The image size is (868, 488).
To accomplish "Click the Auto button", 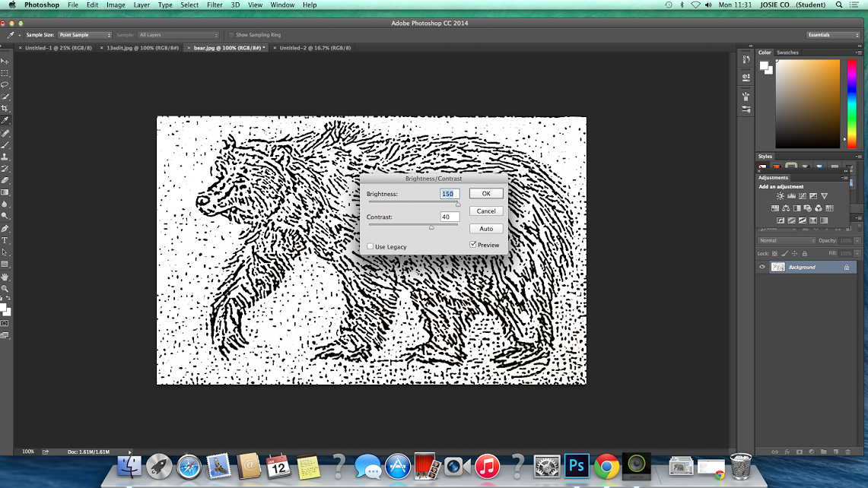I will 486,229.
